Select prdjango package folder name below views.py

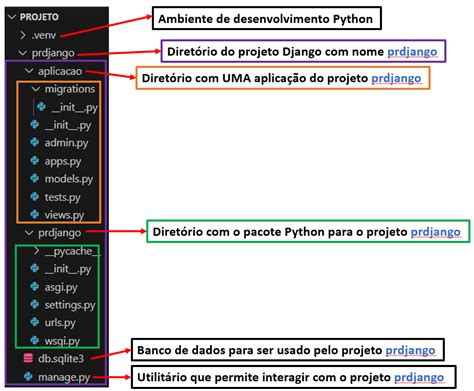click(x=60, y=233)
